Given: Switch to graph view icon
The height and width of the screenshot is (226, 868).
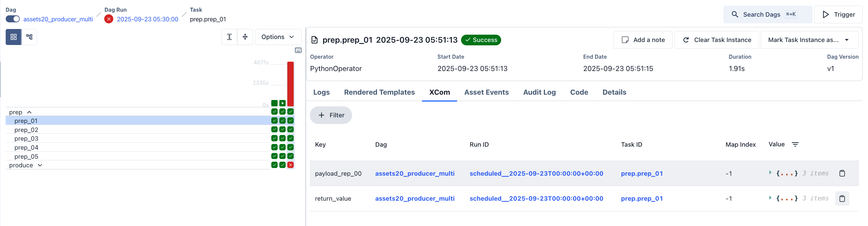Looking at the screenshot, I should pos(29,37).
